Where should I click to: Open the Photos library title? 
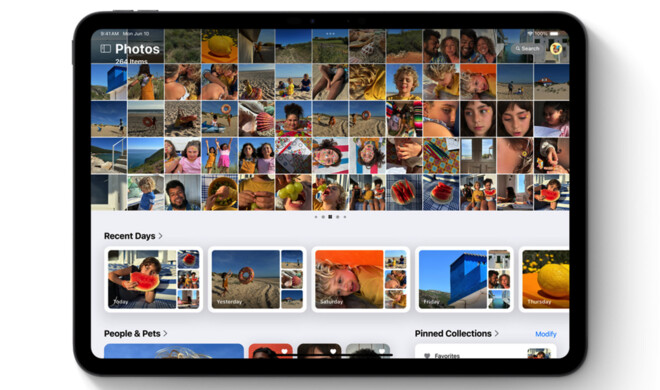137,49
